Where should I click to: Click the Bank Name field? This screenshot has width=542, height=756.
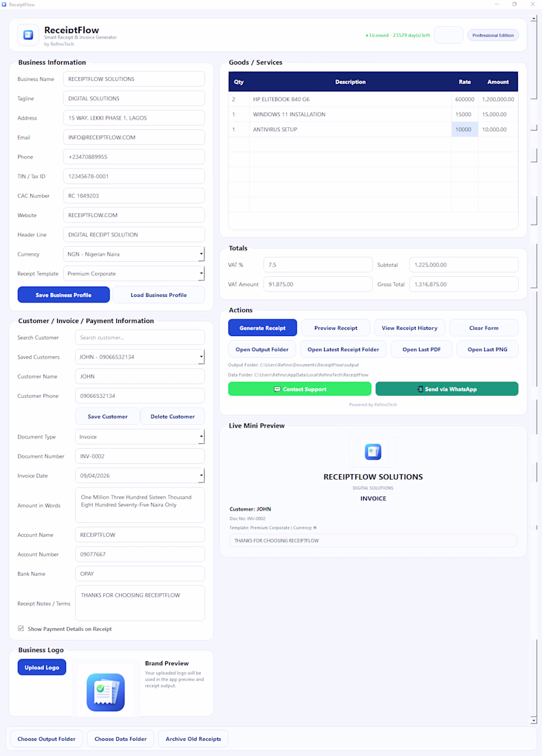pyautogui.click(x=140, y=574)
